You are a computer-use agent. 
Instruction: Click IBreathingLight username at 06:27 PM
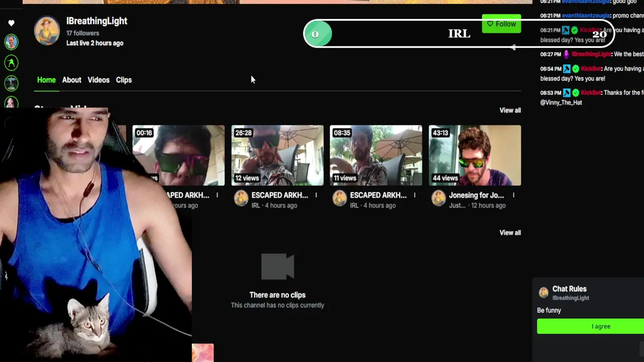pos(591,54)
